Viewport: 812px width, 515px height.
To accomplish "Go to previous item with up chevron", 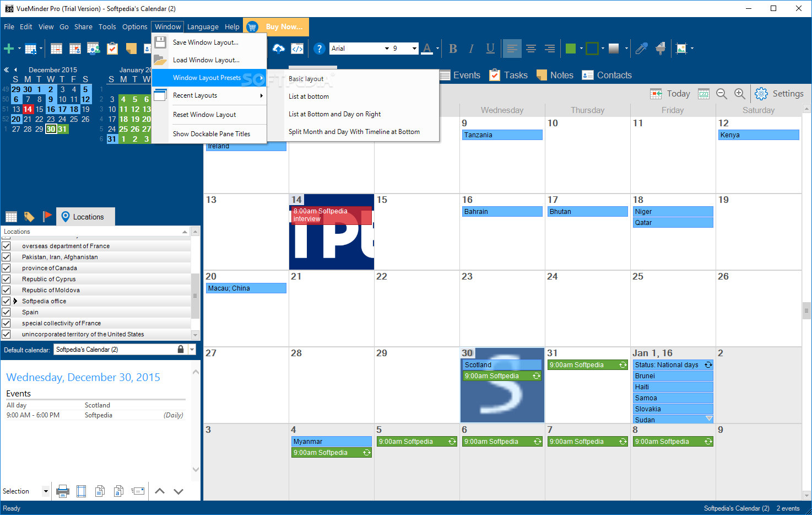I will (160, 491).
